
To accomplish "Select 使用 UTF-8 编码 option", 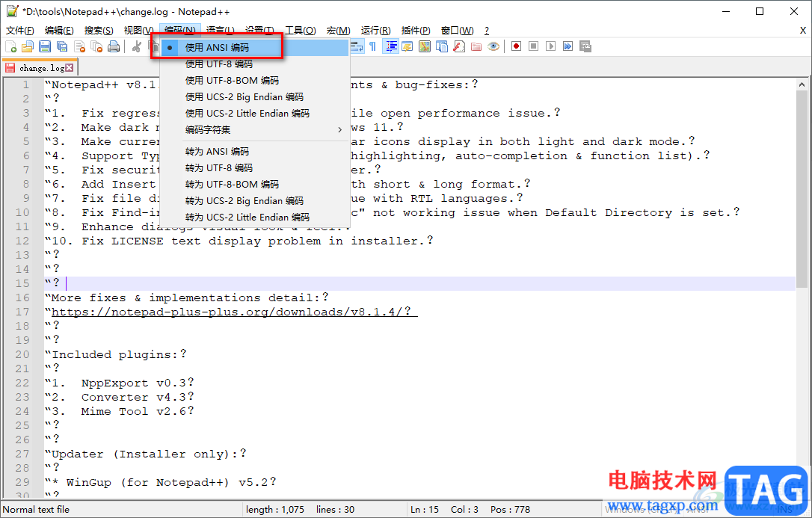I will [x=255, y=64].
